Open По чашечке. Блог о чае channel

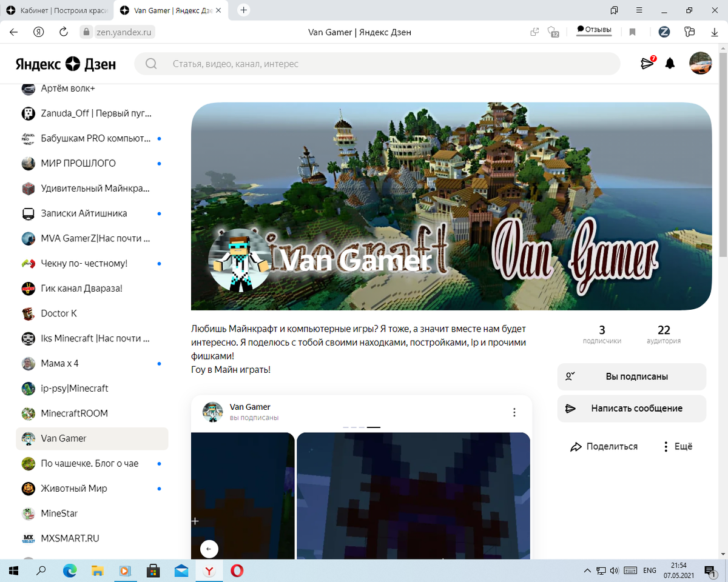[x=92, y=463]
